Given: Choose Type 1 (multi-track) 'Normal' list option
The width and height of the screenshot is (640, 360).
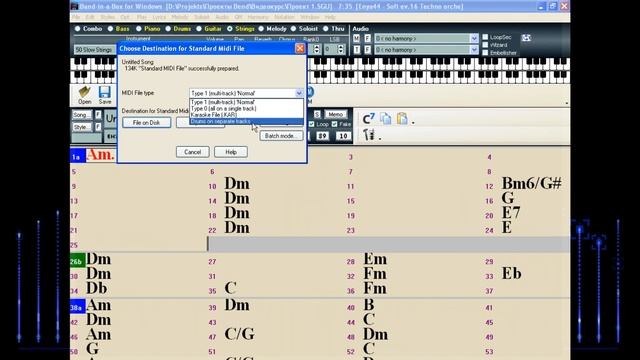Looking at the screenshot, I should pyautogui.click(x=247, y=102).
